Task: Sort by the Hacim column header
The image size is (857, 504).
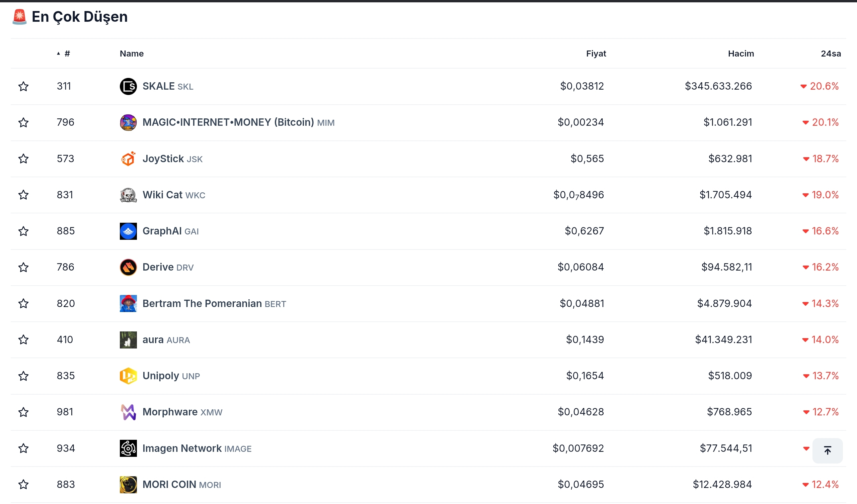Action: pyautogui.click(x=741, y=54)
